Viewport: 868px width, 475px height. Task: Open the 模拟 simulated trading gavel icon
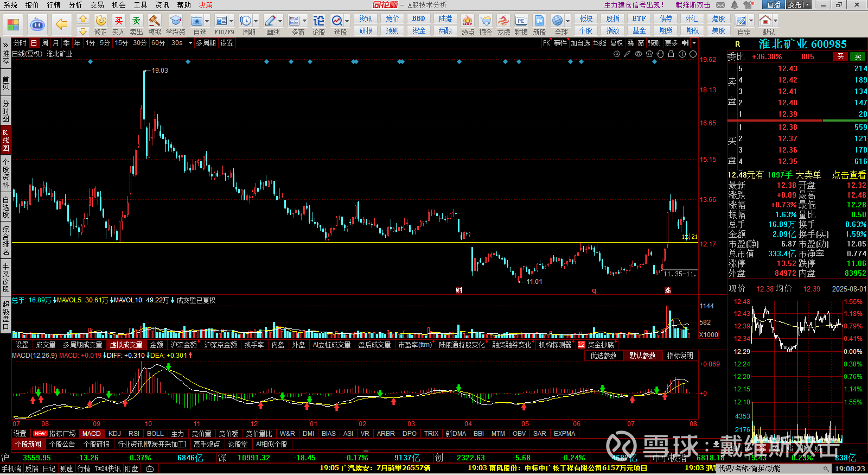(155, 21)
